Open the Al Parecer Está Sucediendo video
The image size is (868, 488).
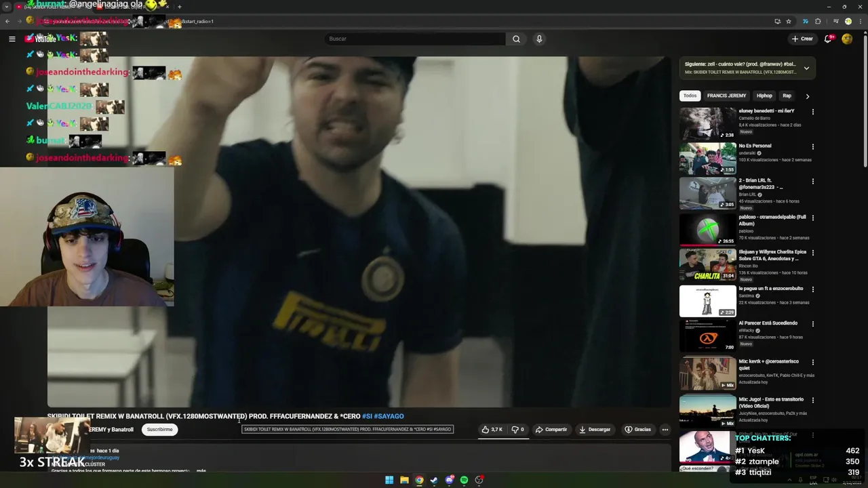coord(707,335)
